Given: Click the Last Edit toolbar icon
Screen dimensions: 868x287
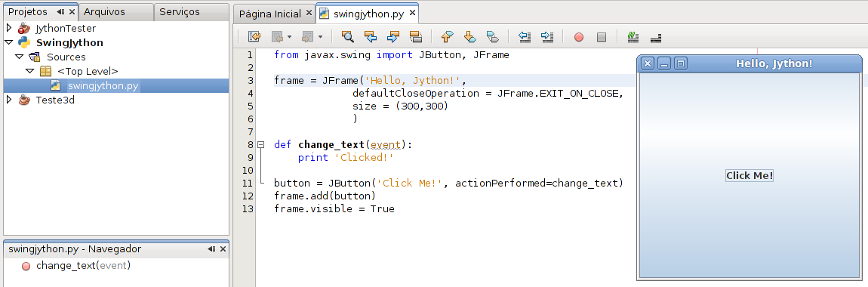Looking at the screenshot, I should click(254, 37).
